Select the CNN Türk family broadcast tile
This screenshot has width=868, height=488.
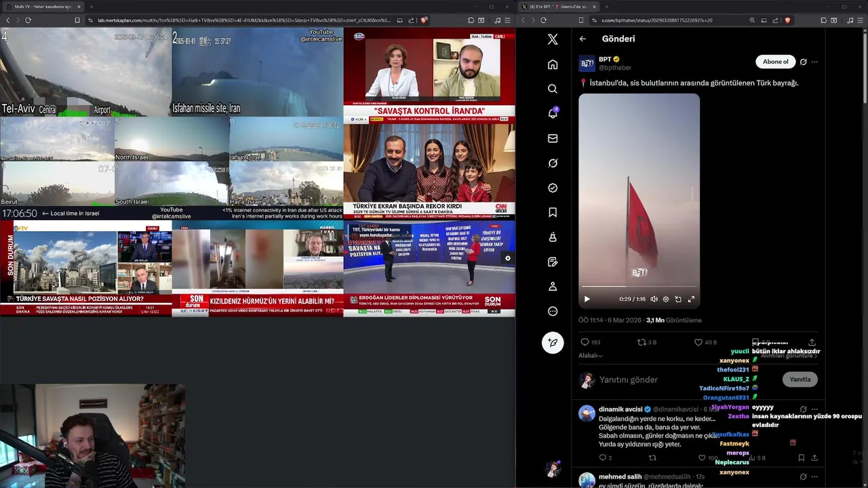[x=429, y=171]
